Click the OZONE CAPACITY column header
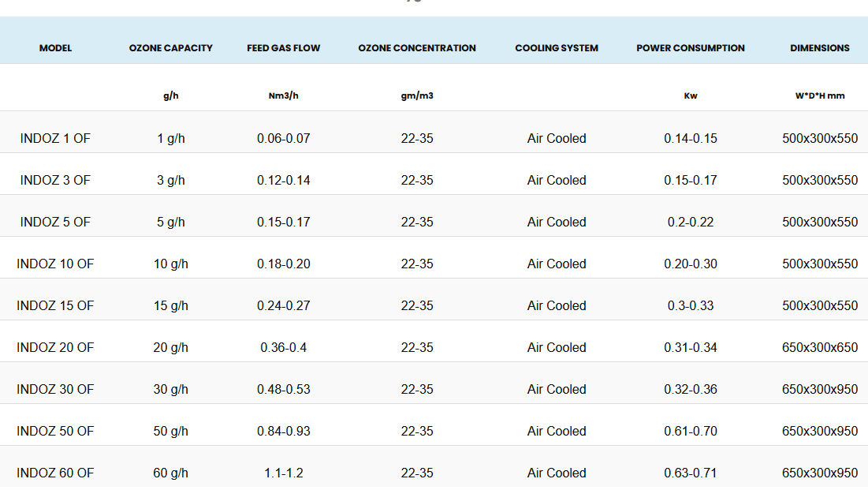The height and width of the screenshot is (490, 868). pos(171,48)
